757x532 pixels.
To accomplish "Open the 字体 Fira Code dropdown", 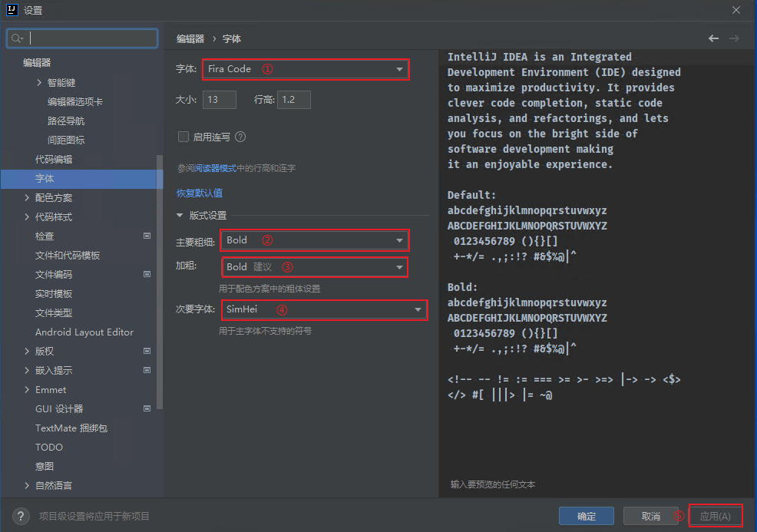I will tap(306, 70).
